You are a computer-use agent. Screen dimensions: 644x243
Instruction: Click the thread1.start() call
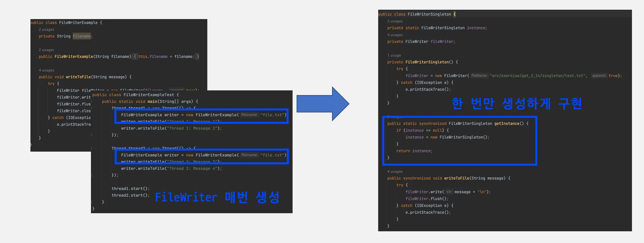130,188
